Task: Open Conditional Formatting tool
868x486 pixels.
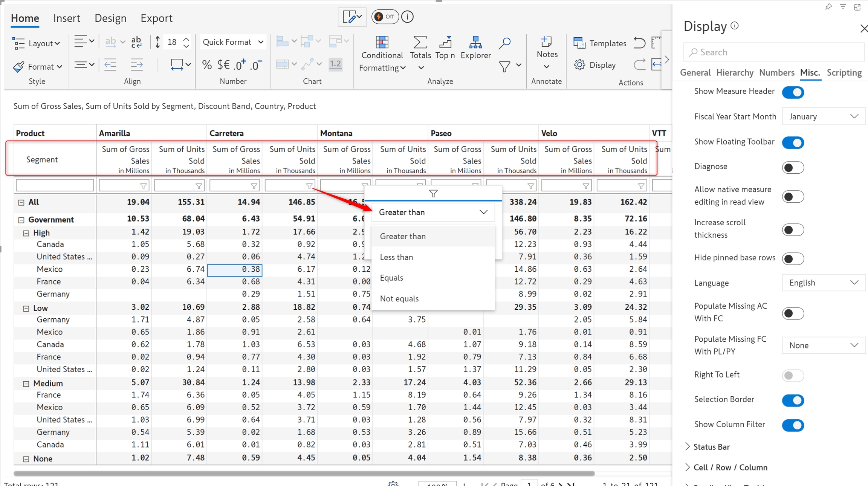Action: 382,43
